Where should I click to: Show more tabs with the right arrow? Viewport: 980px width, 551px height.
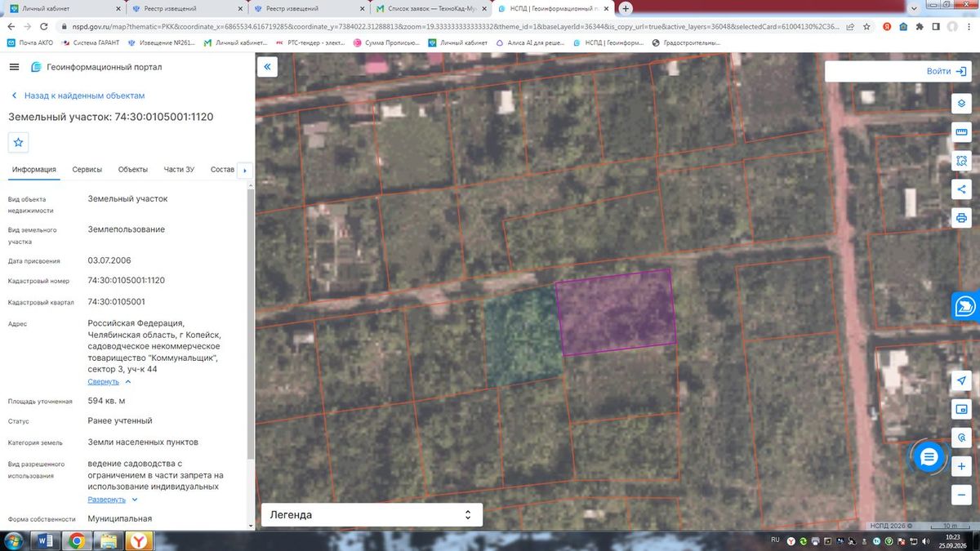(244, 170)
